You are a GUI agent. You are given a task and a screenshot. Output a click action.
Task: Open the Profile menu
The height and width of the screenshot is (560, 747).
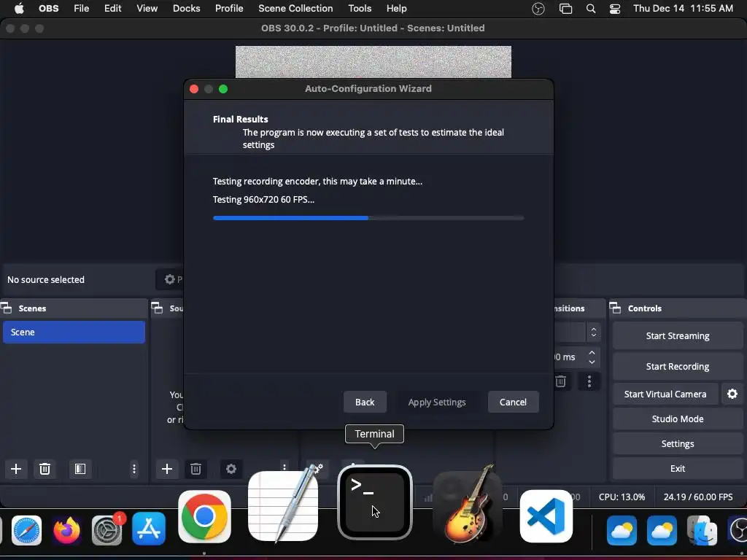229,9
